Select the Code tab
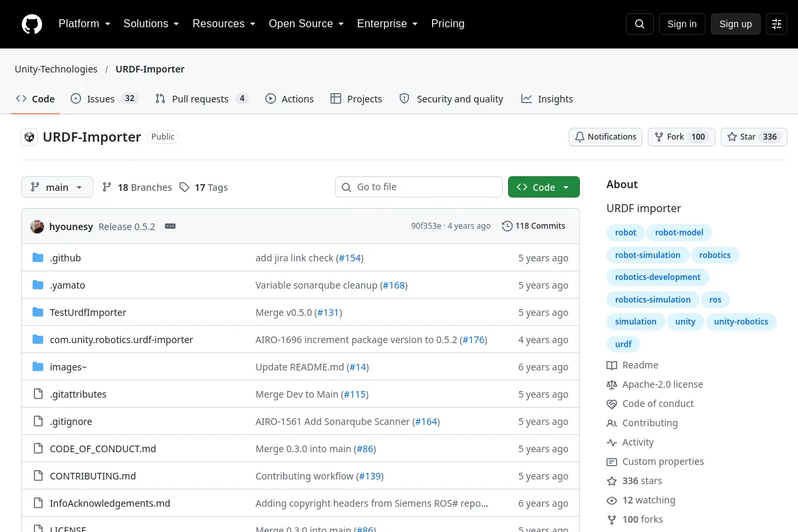Screen dimensions: 798x532 pyautogui.click(x=35, y=99)
